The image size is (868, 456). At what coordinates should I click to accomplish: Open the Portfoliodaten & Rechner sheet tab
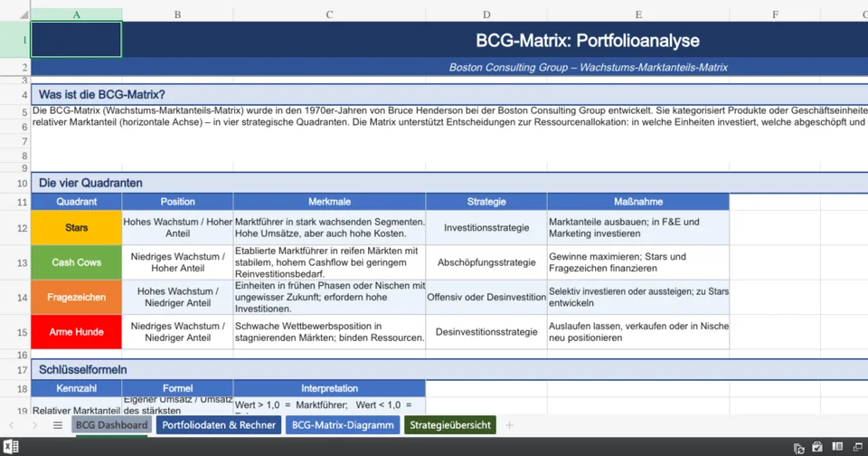(x=219, y=425)
